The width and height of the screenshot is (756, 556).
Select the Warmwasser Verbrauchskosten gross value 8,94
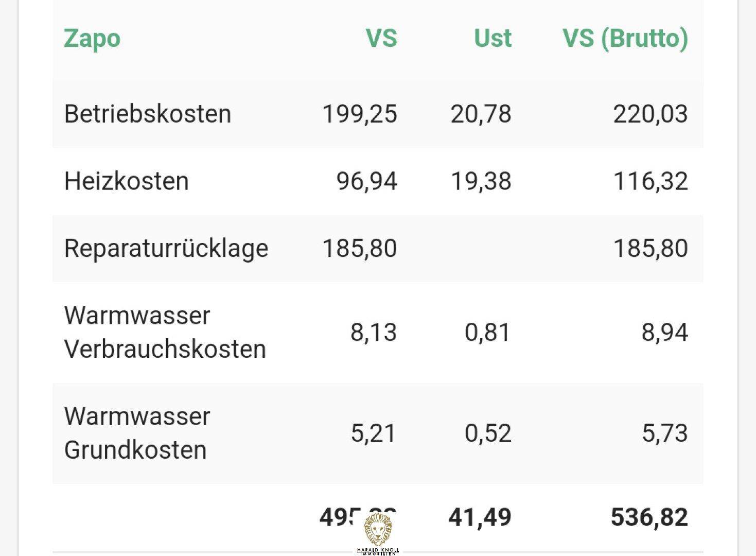click(664, 332)
